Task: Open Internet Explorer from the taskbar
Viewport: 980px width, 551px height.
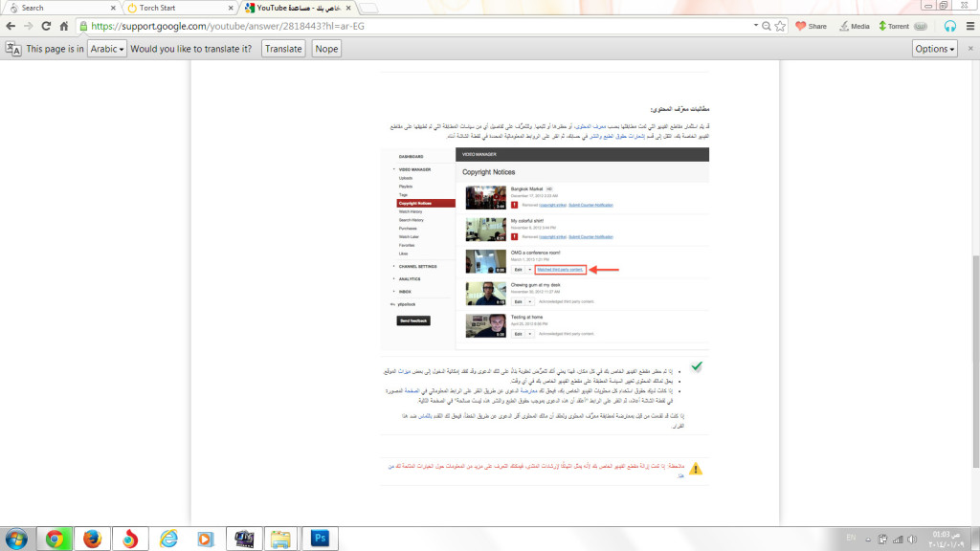Action: click(168, 539)
